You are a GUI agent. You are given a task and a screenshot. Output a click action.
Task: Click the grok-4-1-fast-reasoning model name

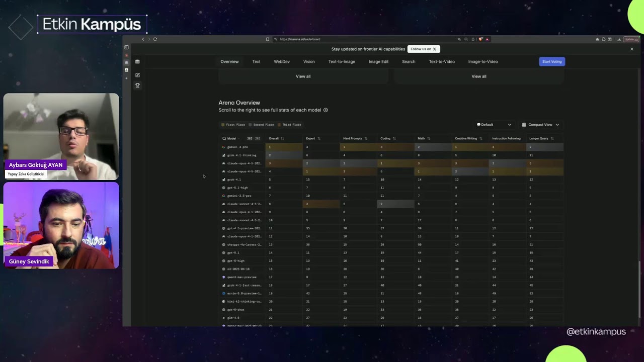[x=244, y=285]
